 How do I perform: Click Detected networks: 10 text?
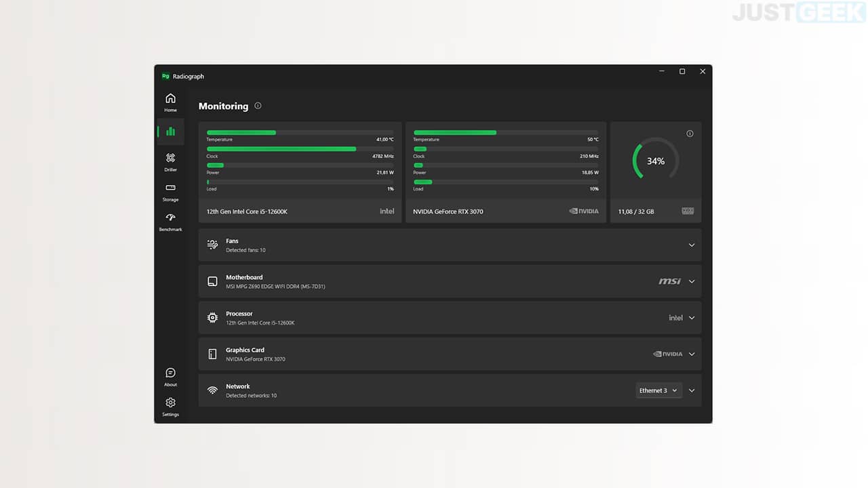coord(251,396)
